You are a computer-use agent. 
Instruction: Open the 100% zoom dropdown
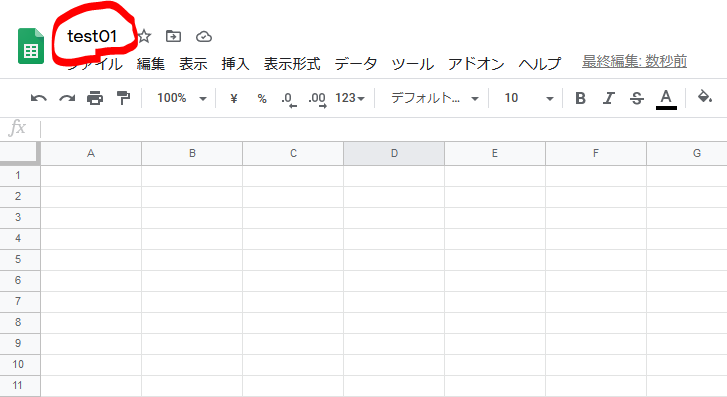pos(182,98)
